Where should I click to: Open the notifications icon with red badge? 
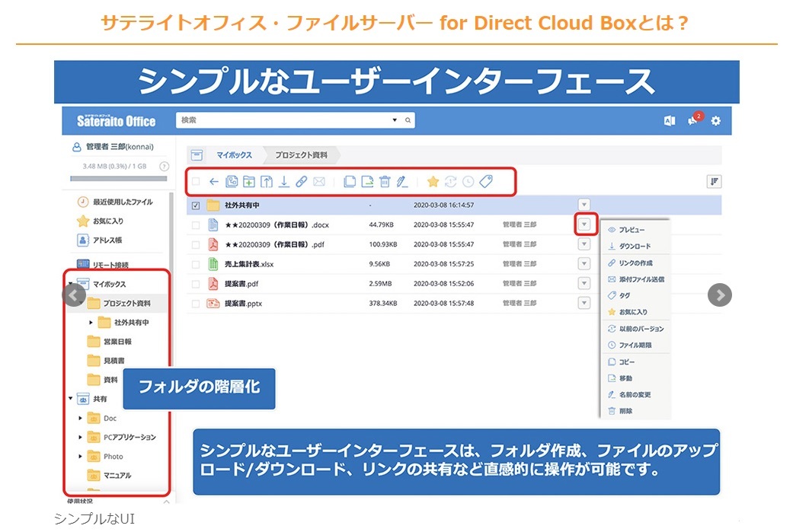[x=693, y=121]
